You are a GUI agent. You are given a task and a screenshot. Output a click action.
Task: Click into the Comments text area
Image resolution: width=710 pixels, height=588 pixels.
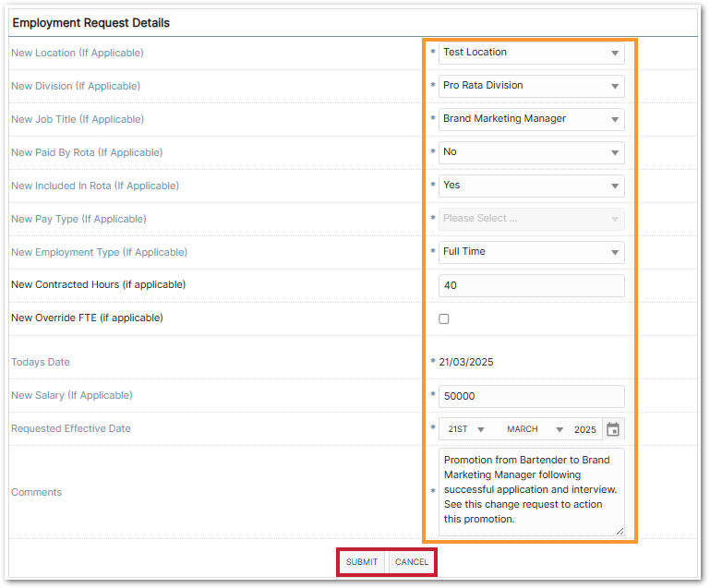(x=531, y=492)
